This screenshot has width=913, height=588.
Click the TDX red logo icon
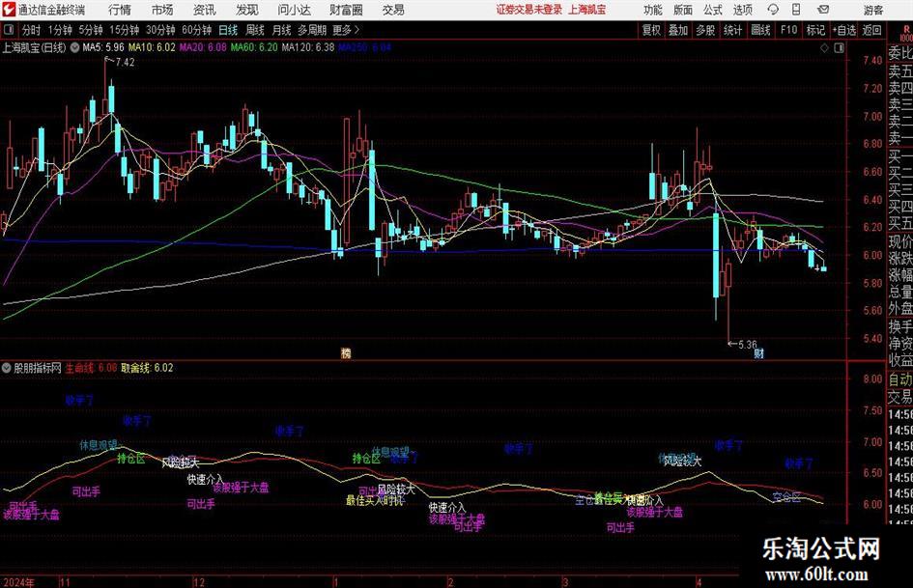[x=9, y=10]
